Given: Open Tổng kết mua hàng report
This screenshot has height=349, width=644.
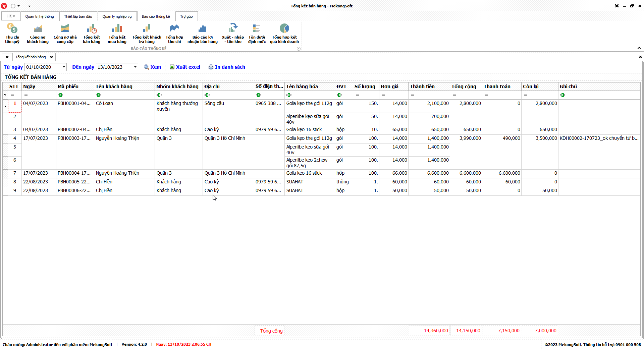Looking at the screenshot, I should (x=117, y=33).
